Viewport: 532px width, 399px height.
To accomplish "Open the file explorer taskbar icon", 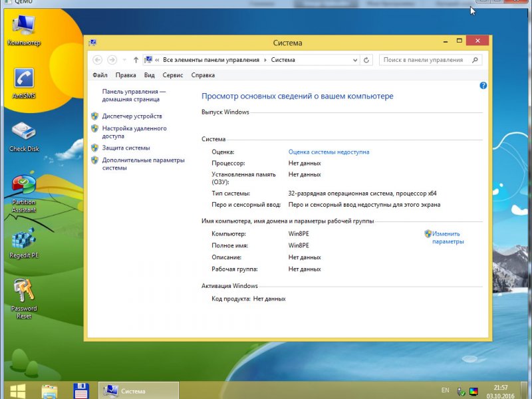I will click(49, 392).
